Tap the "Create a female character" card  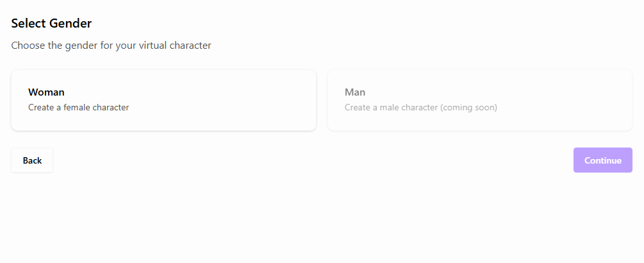pos(163,100)
